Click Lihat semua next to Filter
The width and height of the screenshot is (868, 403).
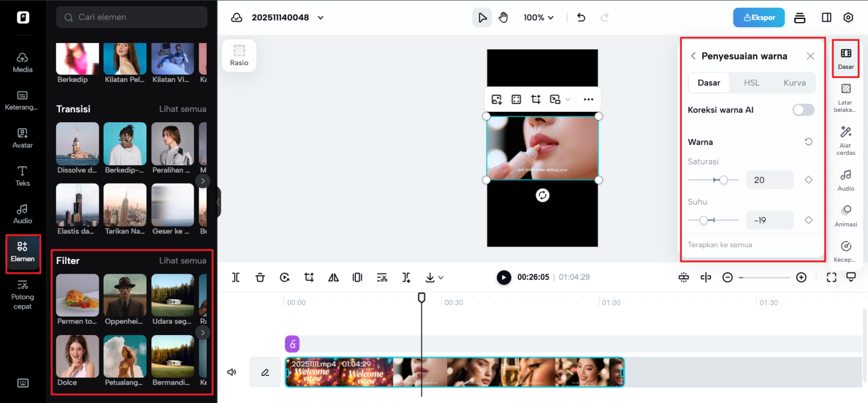click(182, 261)
